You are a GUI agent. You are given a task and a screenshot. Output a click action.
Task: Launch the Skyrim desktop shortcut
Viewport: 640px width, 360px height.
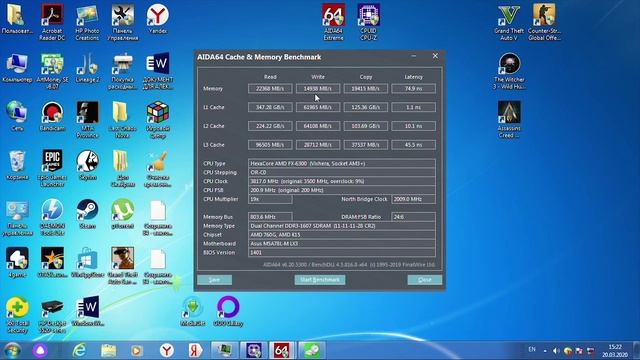[x=87, y=165]
